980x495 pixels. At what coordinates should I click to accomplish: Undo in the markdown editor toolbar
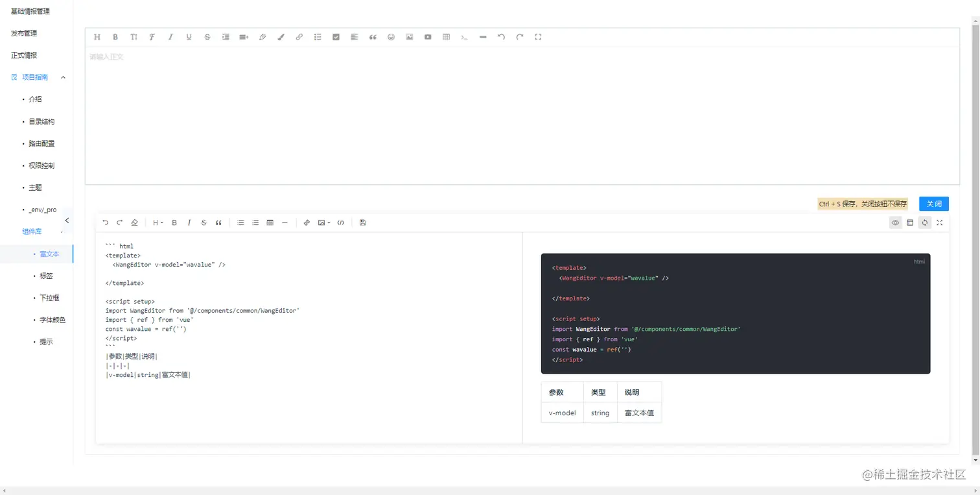(x=106, y=223)
